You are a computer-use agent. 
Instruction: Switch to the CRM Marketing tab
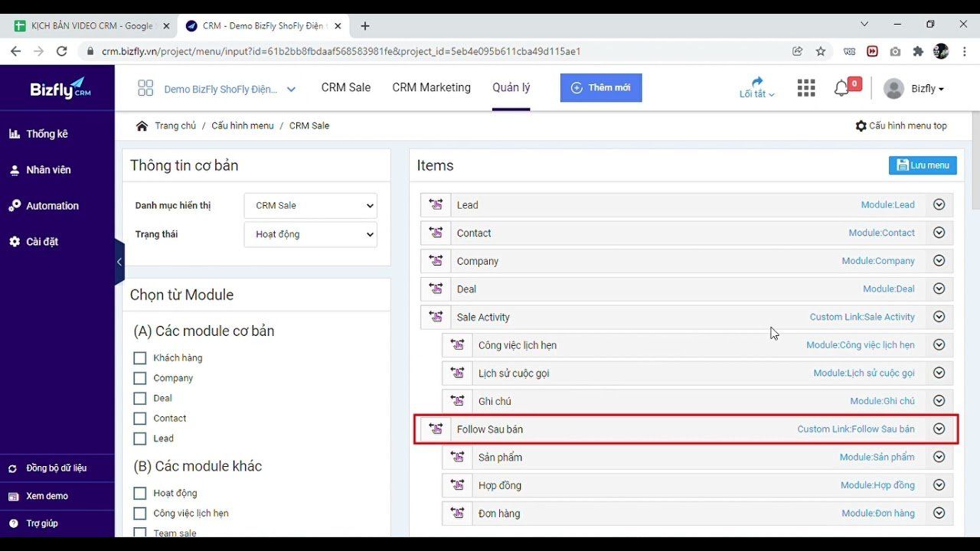click(x=431, y=88)
